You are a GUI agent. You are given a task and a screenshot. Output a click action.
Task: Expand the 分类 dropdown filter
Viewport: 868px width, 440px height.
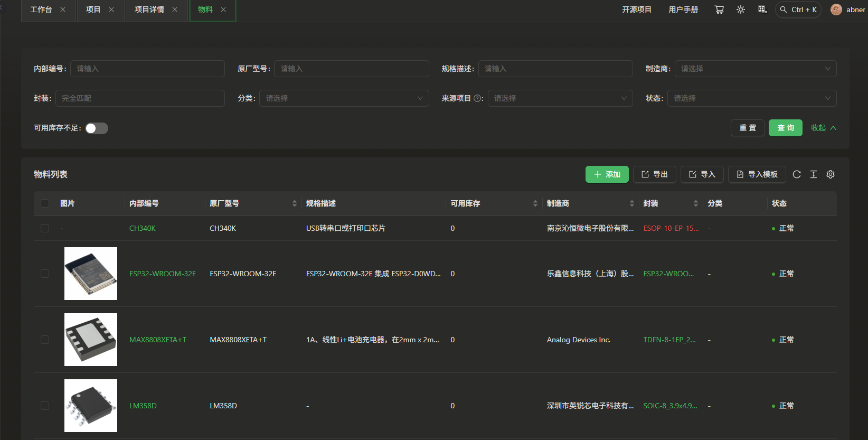(x=344, y=98)
